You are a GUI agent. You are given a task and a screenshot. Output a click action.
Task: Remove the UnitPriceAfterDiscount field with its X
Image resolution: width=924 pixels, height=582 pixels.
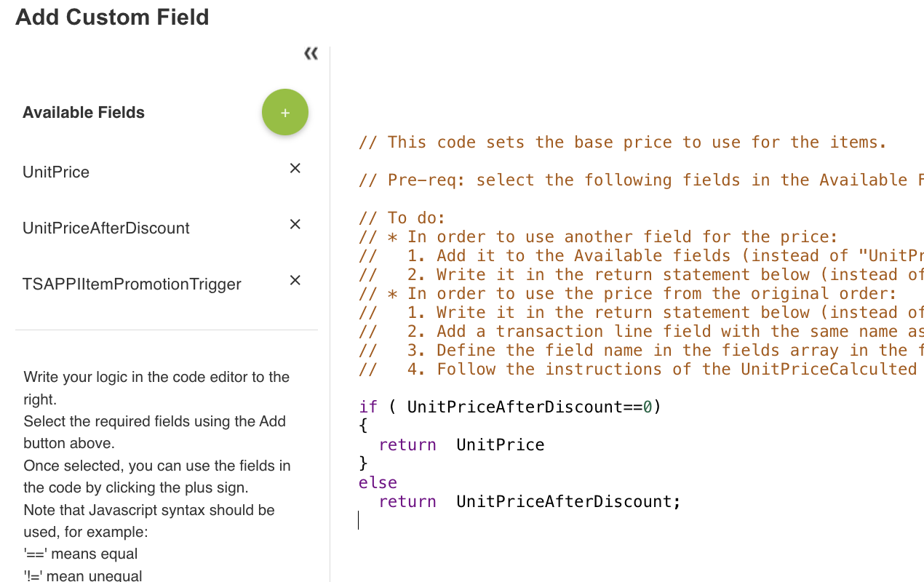(295, 224)
